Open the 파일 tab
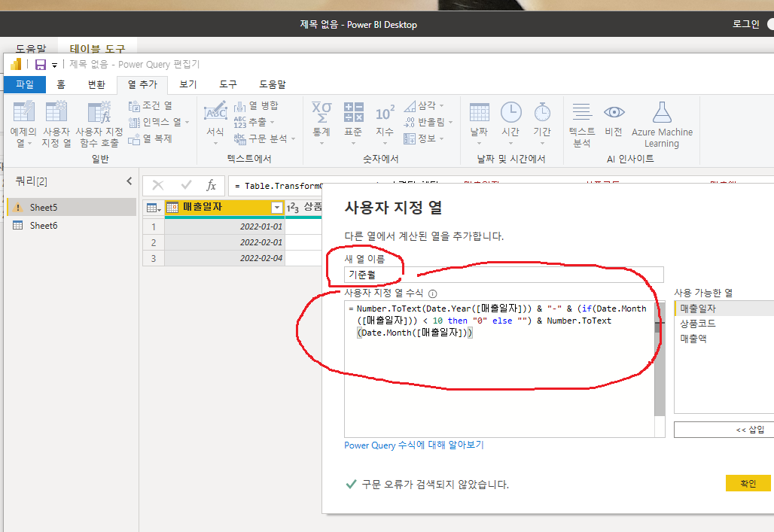 pyautogui.click(x=25, y=84)
